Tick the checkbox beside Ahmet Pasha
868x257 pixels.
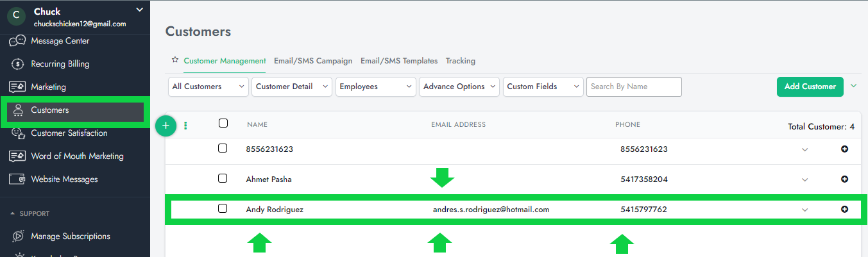pos(223,179)
